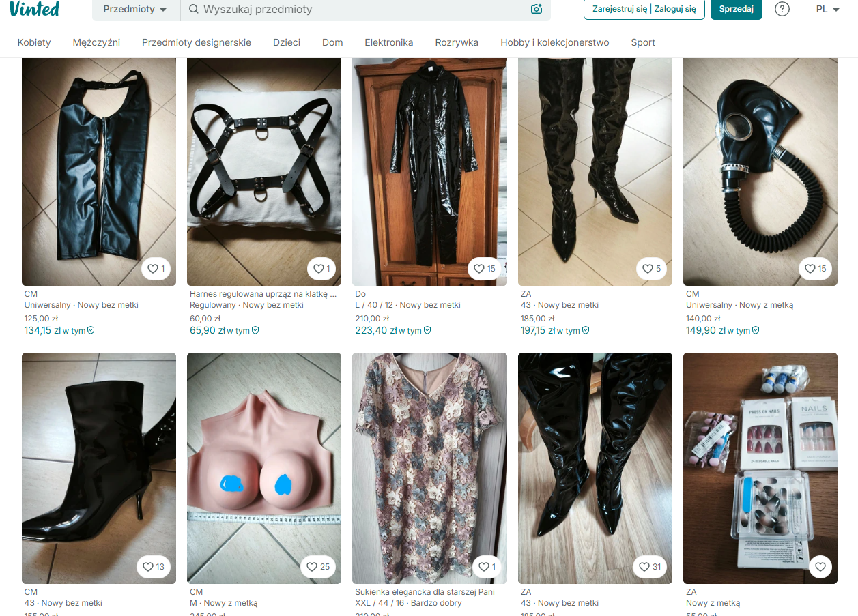This screenshot has height=616, width=858.
Task: Open the floral dress listing thumbnail
Action: click(x=429, y=468)
